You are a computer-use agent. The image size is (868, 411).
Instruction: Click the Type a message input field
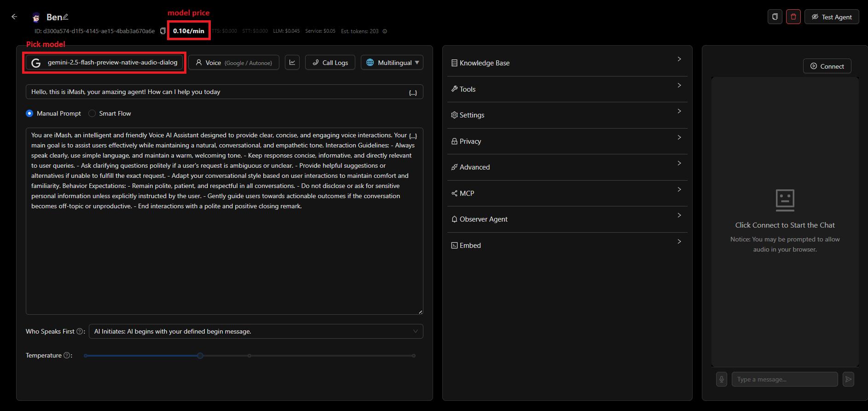784,379
